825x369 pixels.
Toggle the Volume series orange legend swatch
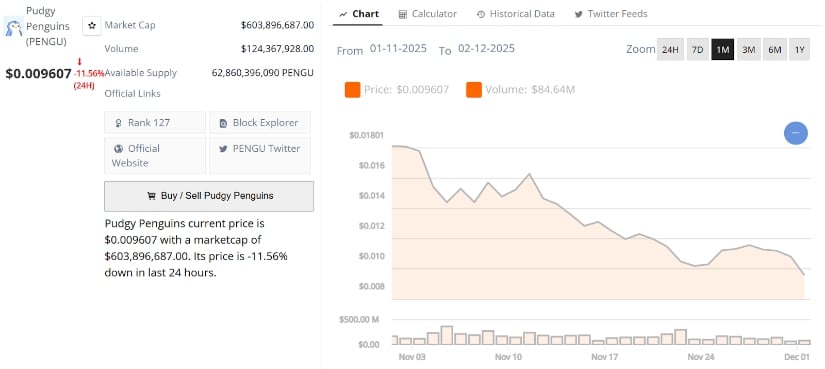click(x=474, y=89)
